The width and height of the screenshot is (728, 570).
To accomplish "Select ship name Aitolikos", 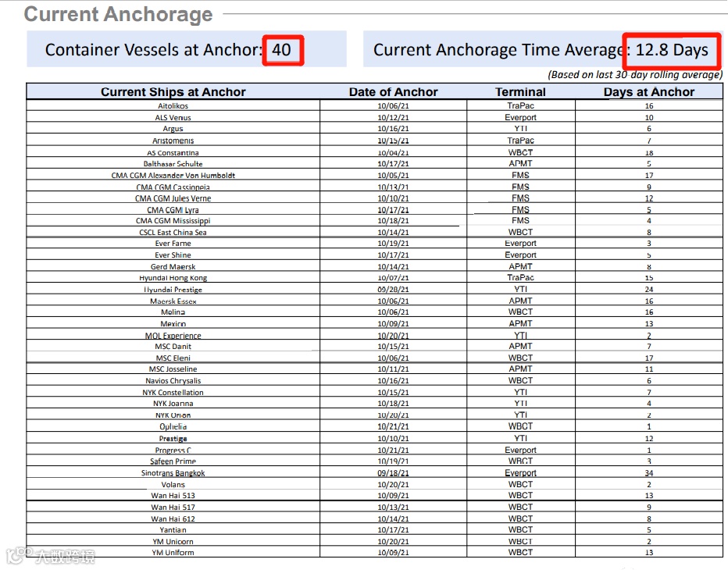I will coord(173,106).
